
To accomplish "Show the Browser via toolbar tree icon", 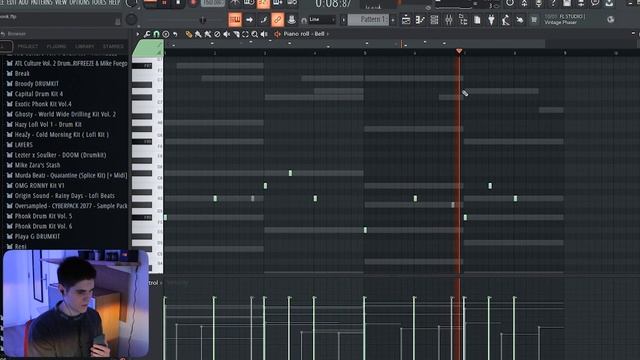I will point(463,20).
